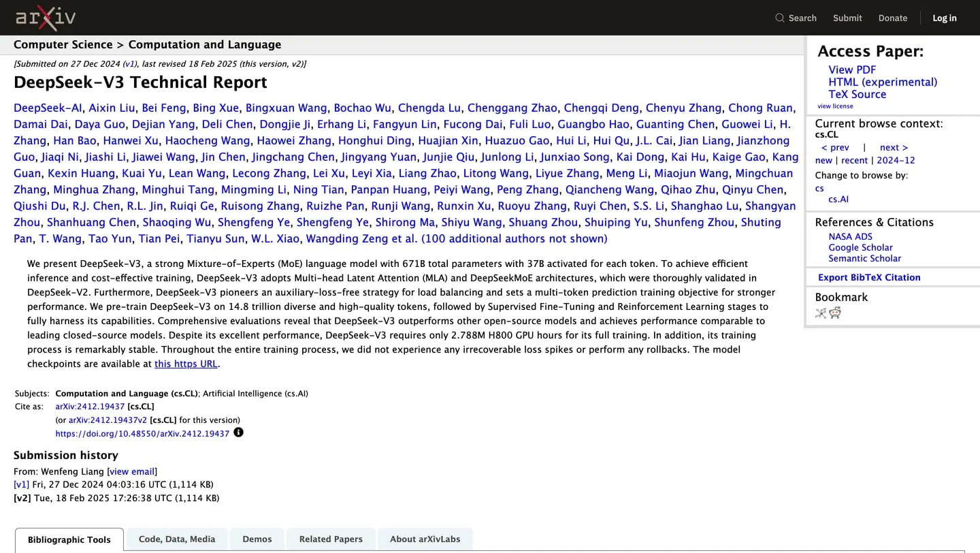980x553 pixels.
Task: Open 2024-12 listing
Action: [896, 160]
